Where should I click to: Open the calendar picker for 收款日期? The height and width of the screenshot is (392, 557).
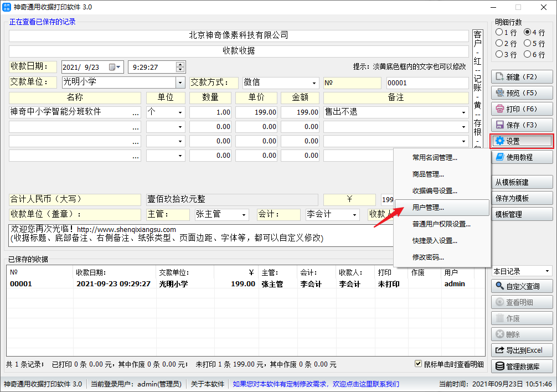click(x=116, y=67)
